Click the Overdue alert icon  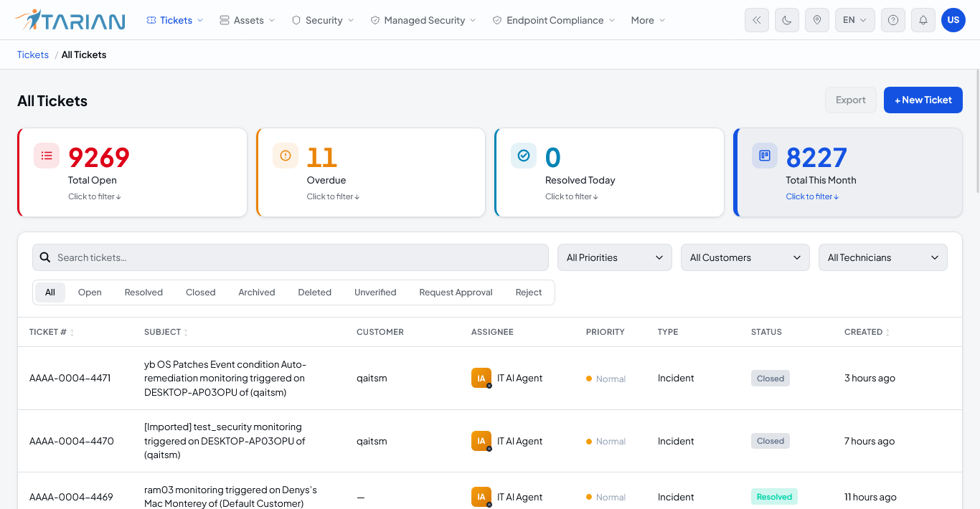point(286,156)
